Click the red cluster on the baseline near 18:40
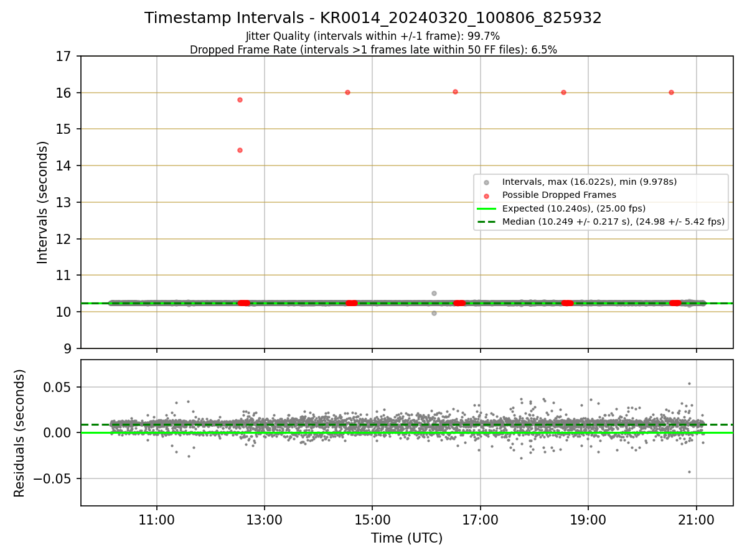The image size is (747, 560). pyautogui.click(x=568, y=303)
